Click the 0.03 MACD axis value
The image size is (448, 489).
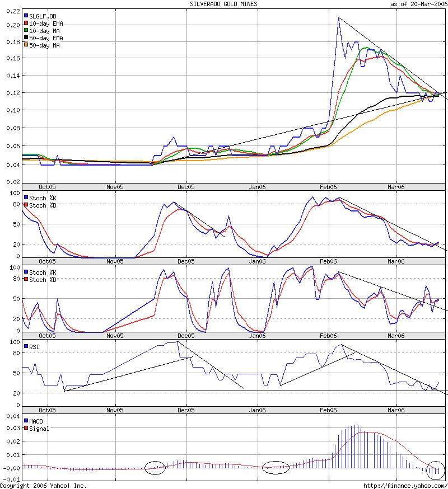(13, 428)
